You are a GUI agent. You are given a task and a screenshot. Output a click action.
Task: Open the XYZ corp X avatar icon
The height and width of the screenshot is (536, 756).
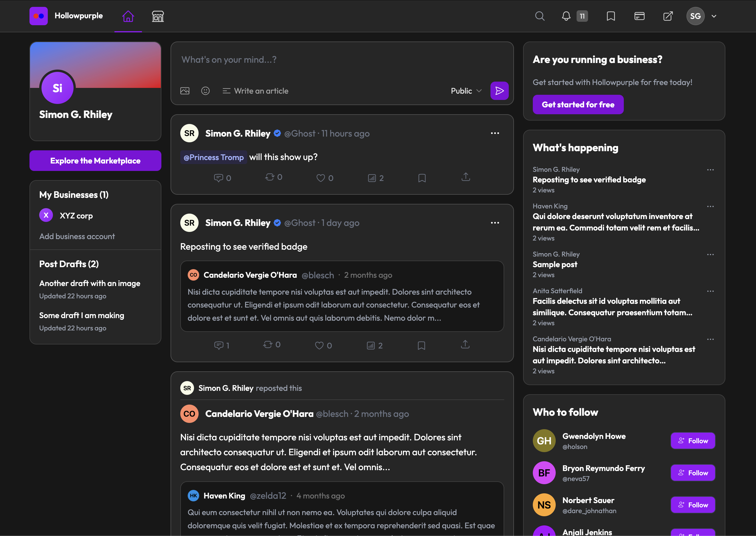pos(46,215)
